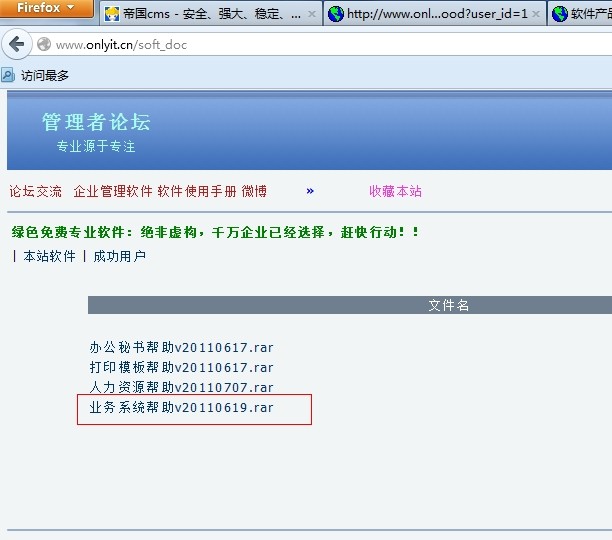The image size is (612, 540).
Task: Click the browser back arrow button
Action: [x=16, y=45]
